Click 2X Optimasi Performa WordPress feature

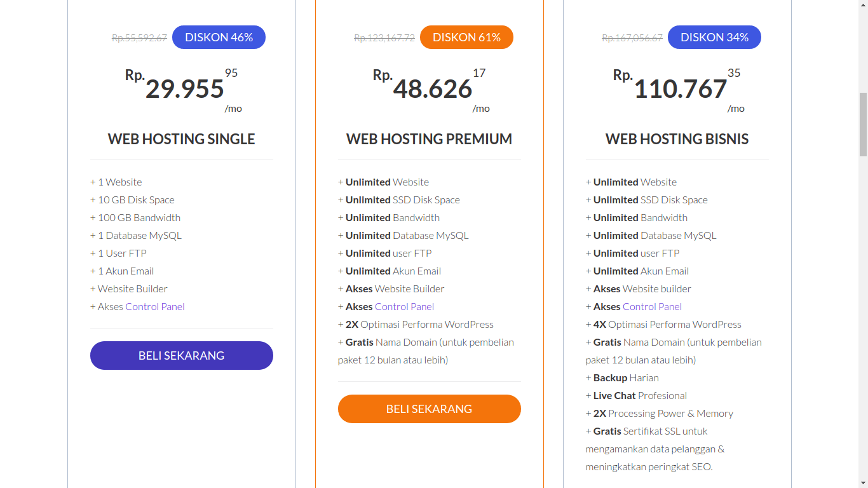[x=416, y=324]
